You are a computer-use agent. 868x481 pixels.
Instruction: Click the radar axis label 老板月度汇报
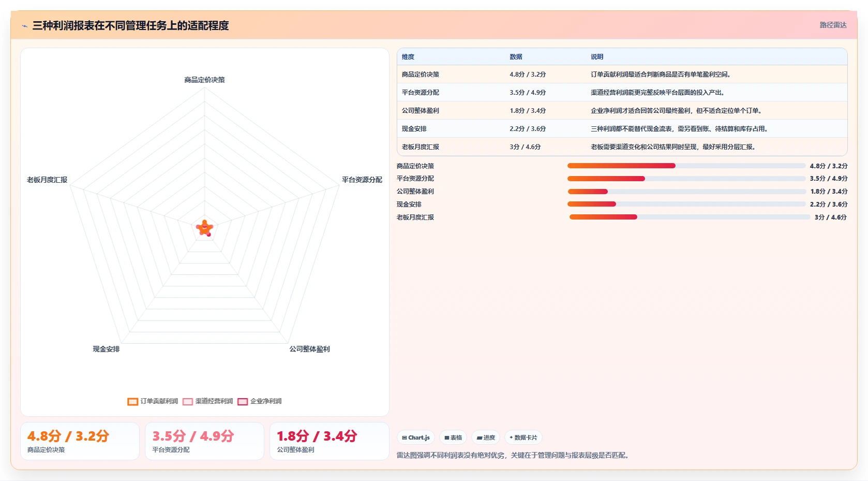coord(47,180)
